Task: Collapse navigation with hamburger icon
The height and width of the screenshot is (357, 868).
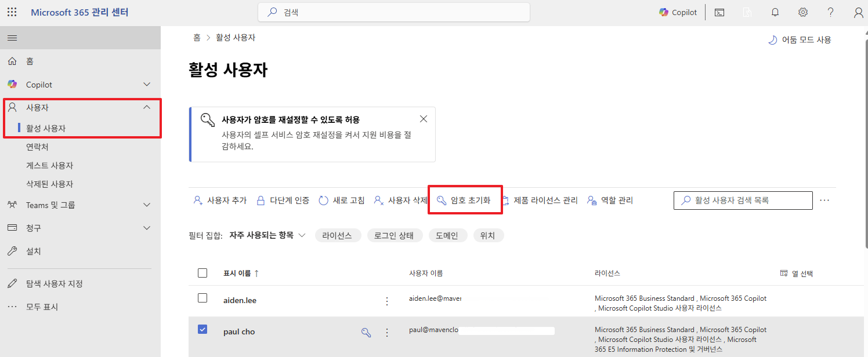Action: pyautogui.click(x=12, y=38)
